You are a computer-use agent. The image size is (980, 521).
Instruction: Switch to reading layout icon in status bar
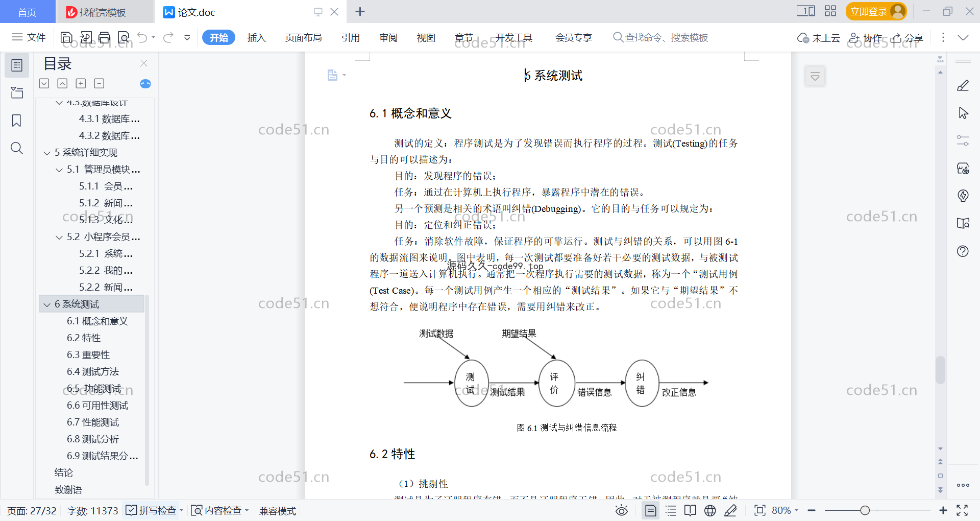(x=690, y=510)
